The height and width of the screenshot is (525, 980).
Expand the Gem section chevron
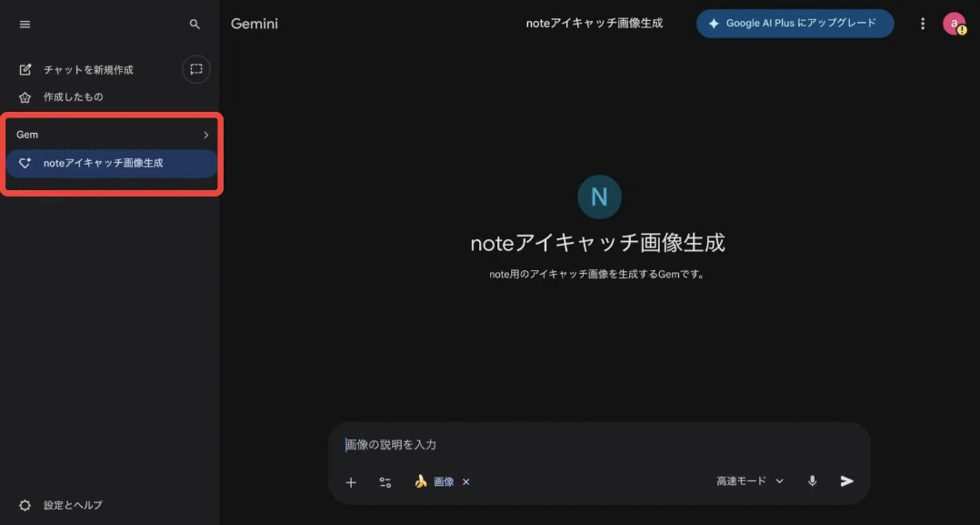206,135
